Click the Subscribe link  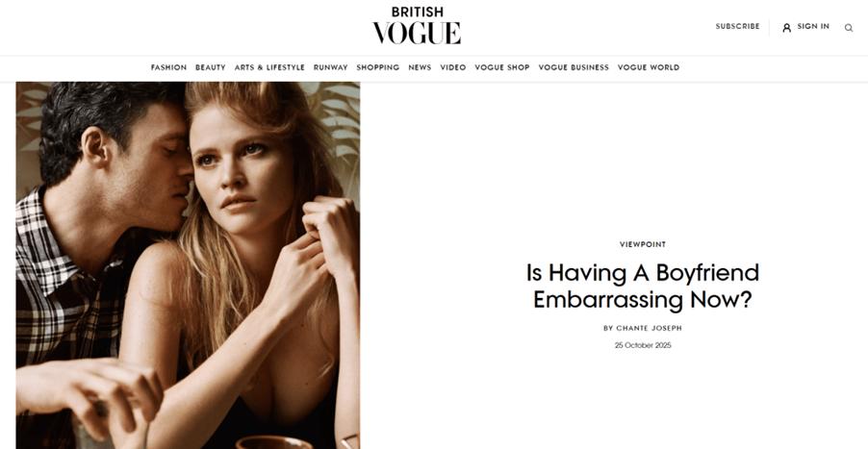(x=737, y=27)
